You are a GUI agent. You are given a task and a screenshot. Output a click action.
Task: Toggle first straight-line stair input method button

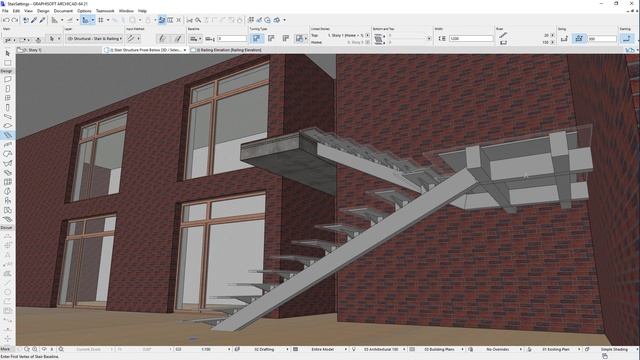click(162, 38)
